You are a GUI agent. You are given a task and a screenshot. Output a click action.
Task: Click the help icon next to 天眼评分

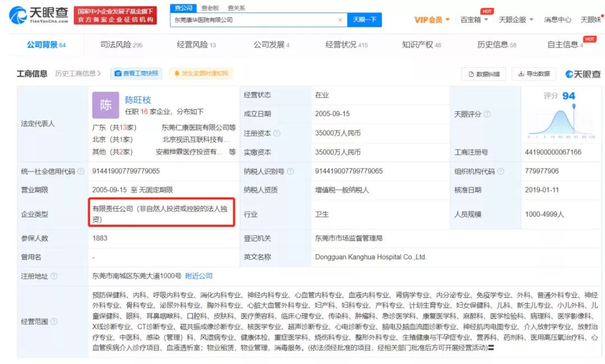487,114
